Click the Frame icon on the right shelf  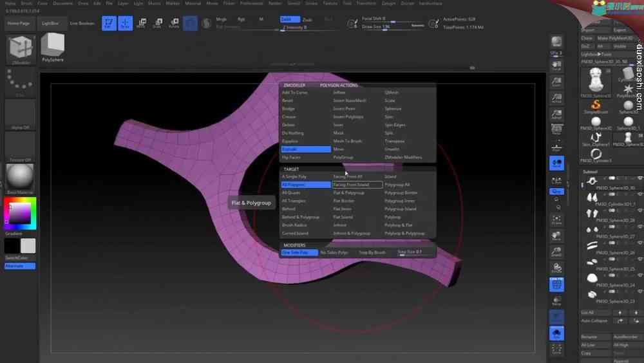[556, 220]
